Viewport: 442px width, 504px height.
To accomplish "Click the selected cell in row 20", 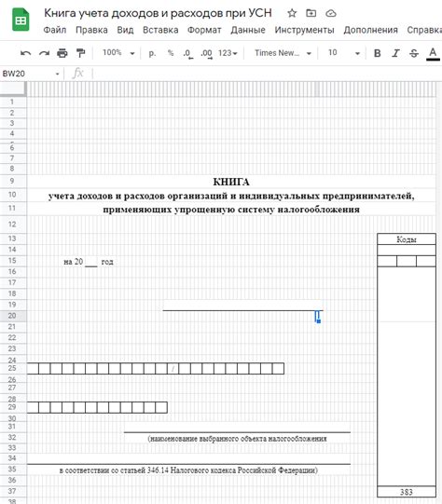I will click(317, 317).
